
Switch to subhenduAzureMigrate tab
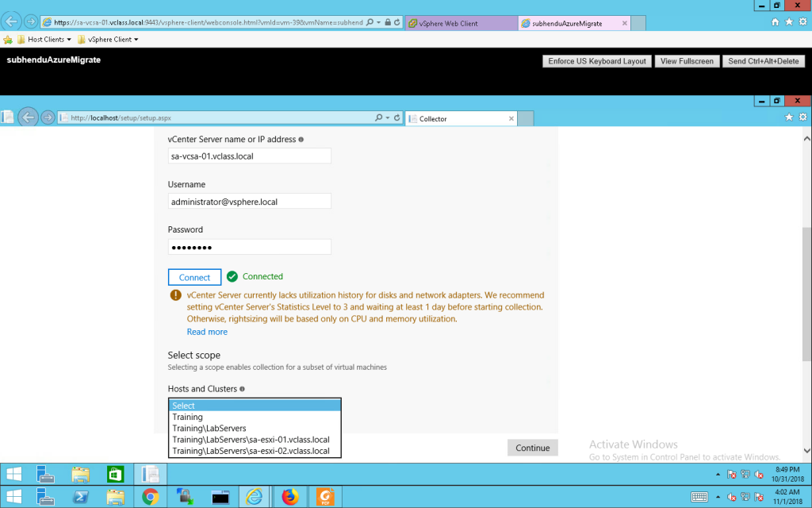point(569,23)
